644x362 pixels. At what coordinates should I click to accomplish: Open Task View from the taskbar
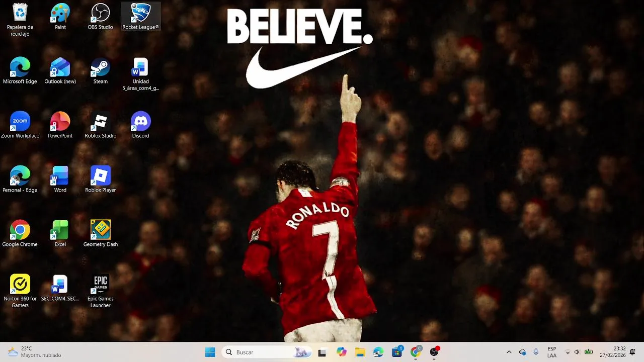tap(322, 352)
